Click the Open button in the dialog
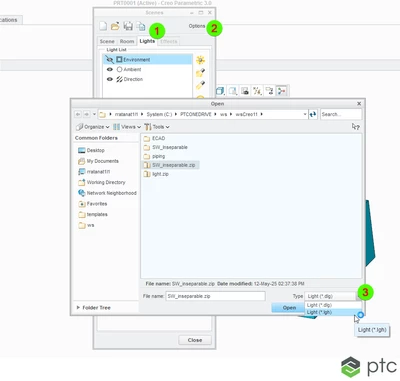This screenshot has height=381, width=400. tap(289, 308)
